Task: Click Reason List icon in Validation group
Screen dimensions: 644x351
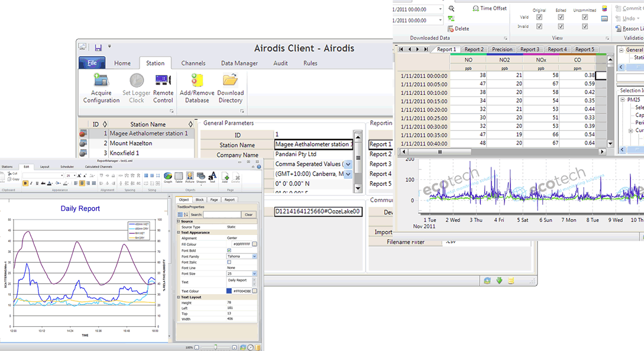Action: tap(618, 28)
